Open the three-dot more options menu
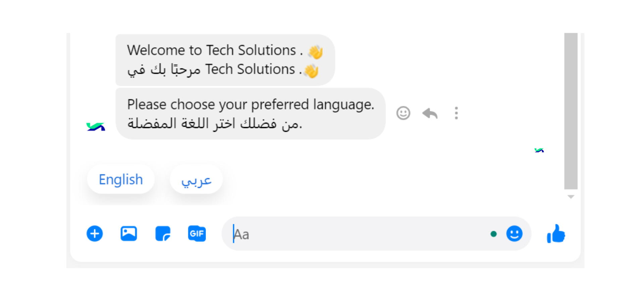This screenshot has width=644, height=298. coord(456,113)
